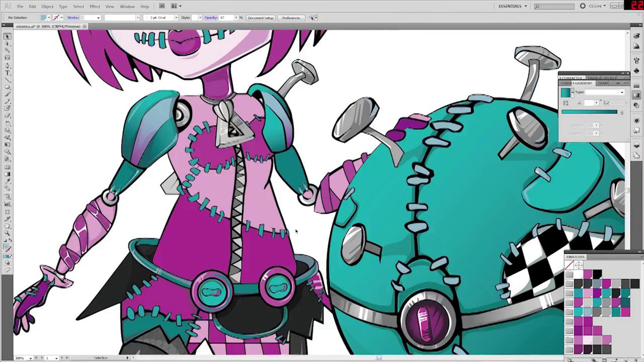Switch to the Stroke panel tab

[x=565, y=83]
